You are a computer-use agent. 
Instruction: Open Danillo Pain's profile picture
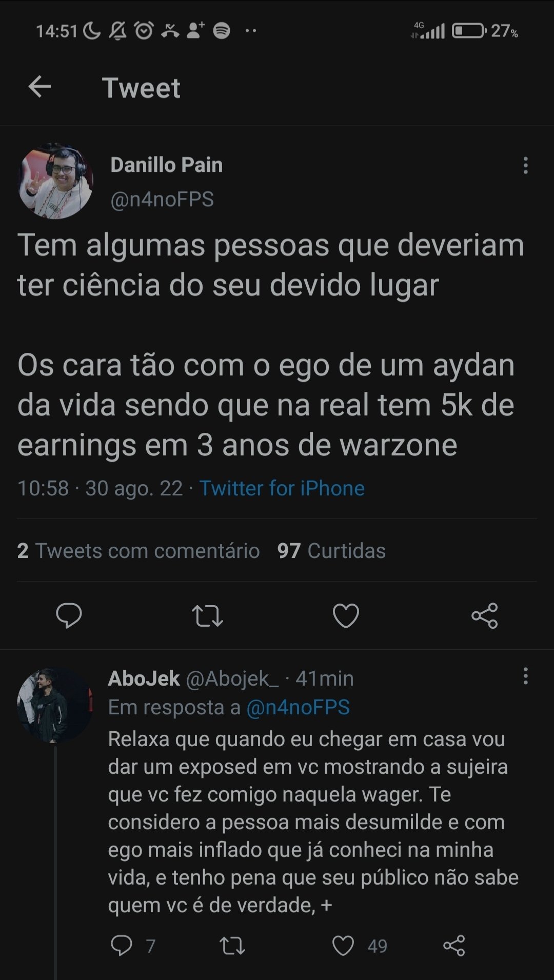(x=55, y=182)
